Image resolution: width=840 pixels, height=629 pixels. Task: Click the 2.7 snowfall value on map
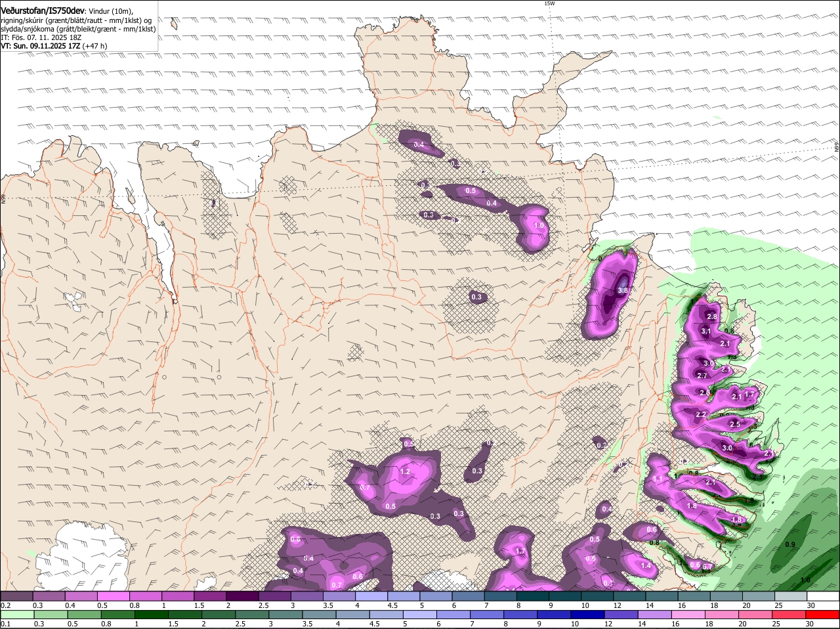click(x=702, y=376)
